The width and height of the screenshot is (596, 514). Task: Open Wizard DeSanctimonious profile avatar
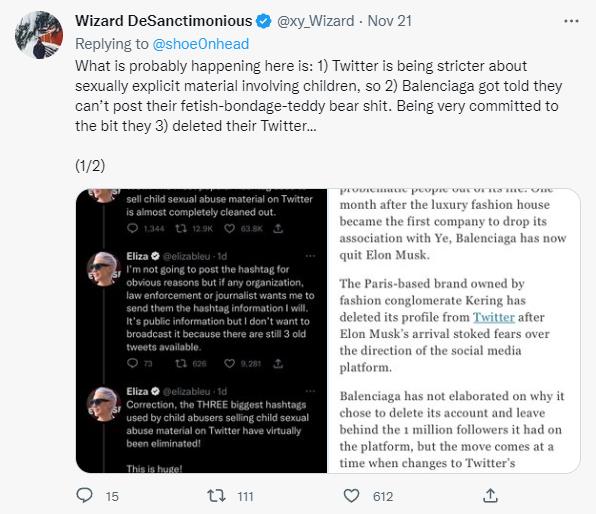pos(39,35)
